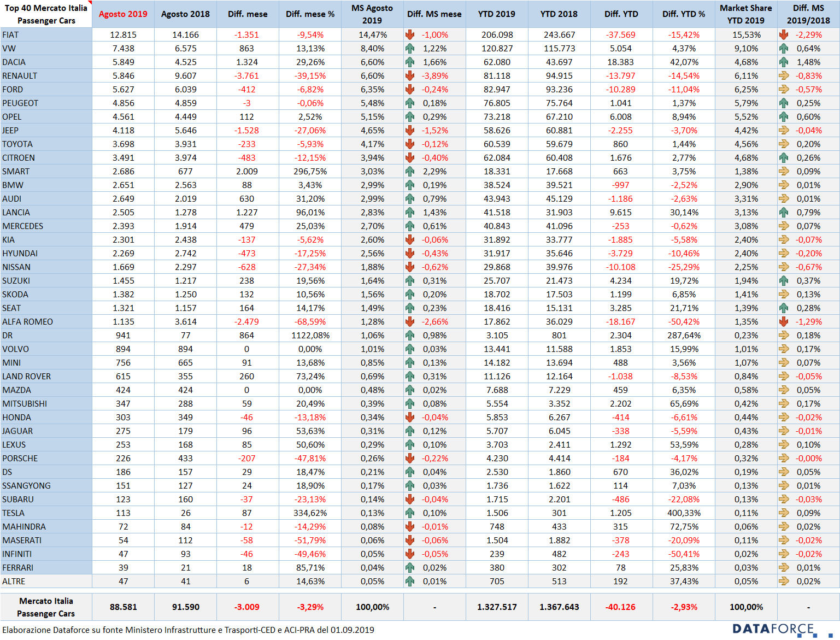The image size is (840, 640).
Task: Click the green up arrow in SUZUKI's Diff. MS 2019/2018 cell
Action: pyautogui.click(x=784, y=280)
